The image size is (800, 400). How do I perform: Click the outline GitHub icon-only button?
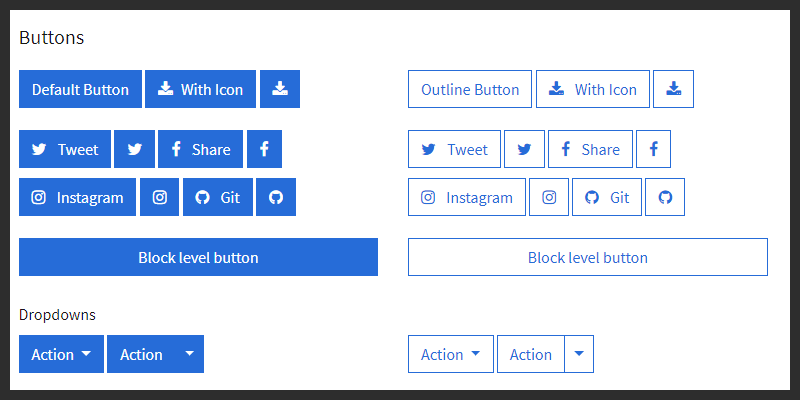point(665,197)
